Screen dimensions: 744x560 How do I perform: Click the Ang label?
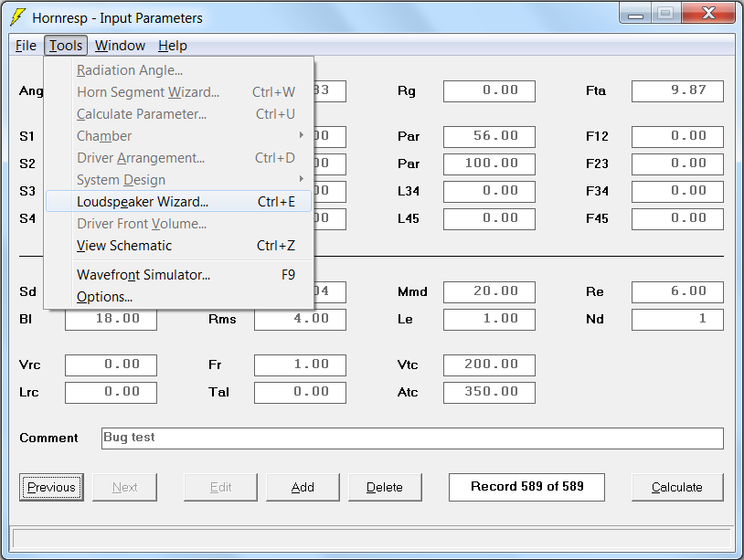click(x=31, y=91)
